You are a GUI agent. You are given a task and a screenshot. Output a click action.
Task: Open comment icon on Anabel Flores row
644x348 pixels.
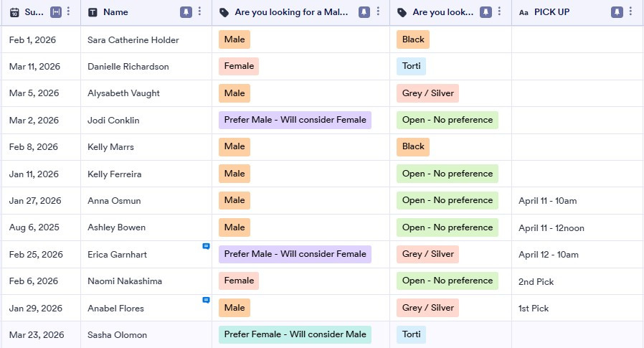click(x=206, y=300)
